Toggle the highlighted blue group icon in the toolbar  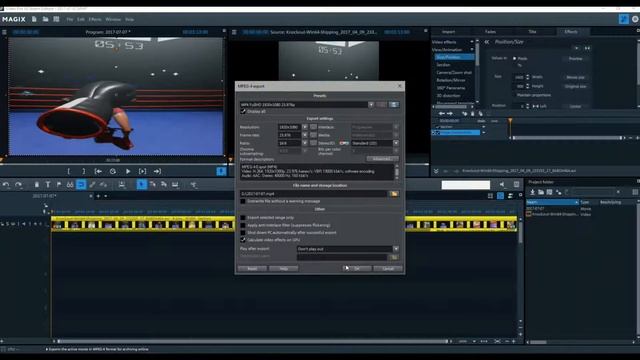point(81,185)
